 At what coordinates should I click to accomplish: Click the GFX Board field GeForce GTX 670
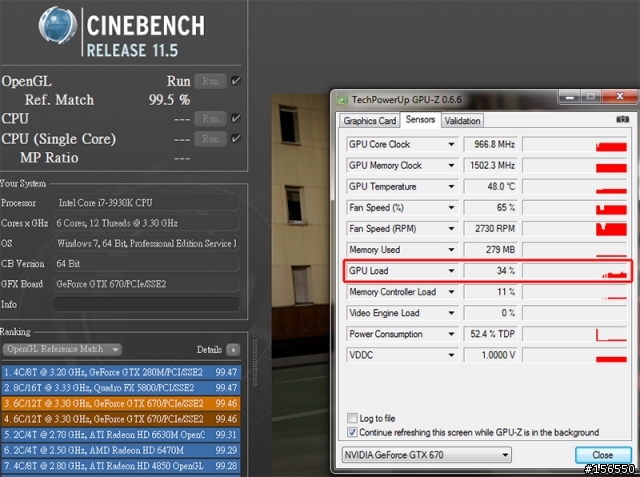click(x=146, y=284)
